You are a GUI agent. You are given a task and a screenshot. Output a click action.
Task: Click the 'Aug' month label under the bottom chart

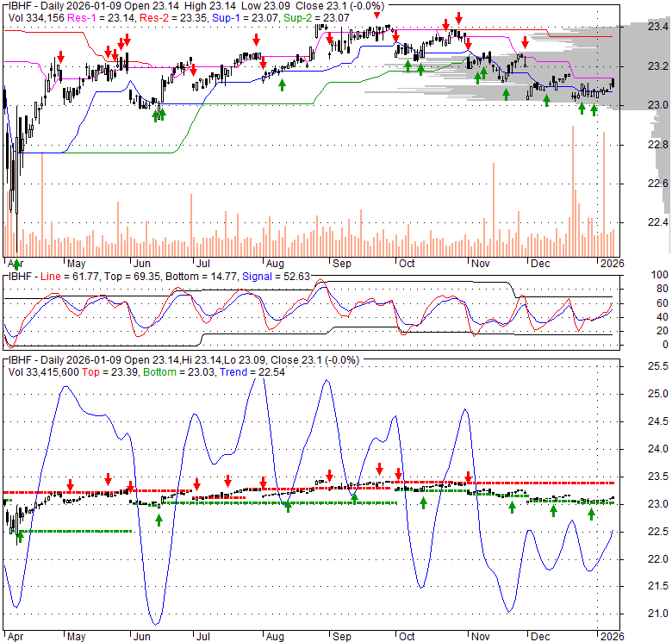pos(275,637)
